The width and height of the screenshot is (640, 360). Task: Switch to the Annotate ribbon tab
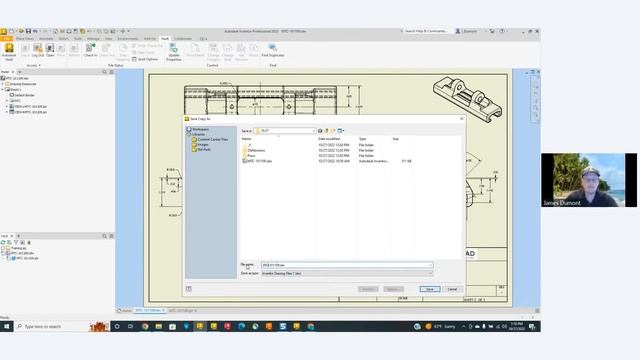46,39
